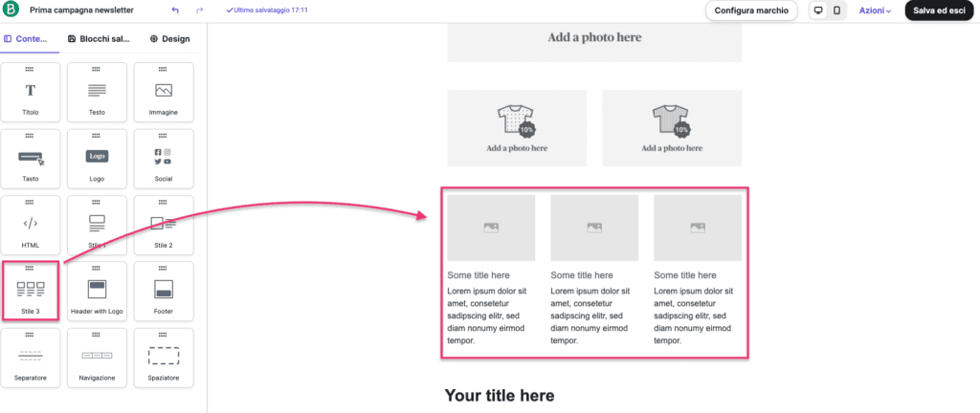The height and width of the screenshot is (413, 980).
Task: Open the Blocchi salvati tab
Action: pos(99,38)
